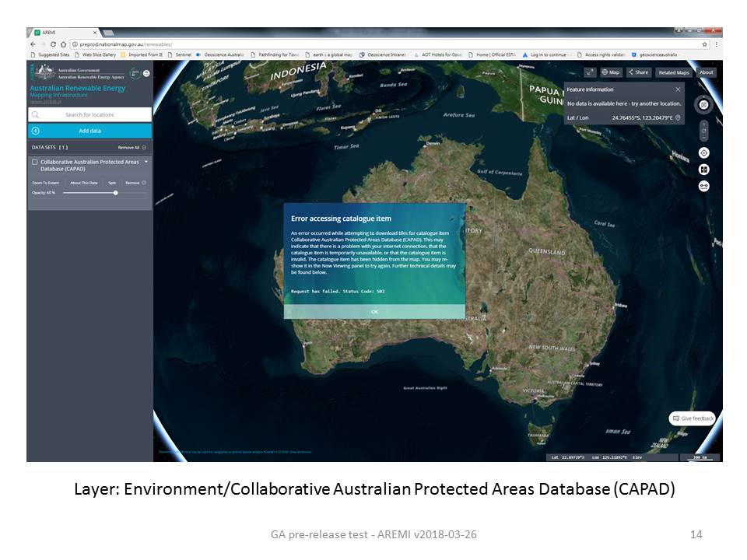Enter full-screen map with the expand arrows icon
Image resolution: width=747 pixels, height=560 pixels.
pyautogui.click(x=590, y=72)
